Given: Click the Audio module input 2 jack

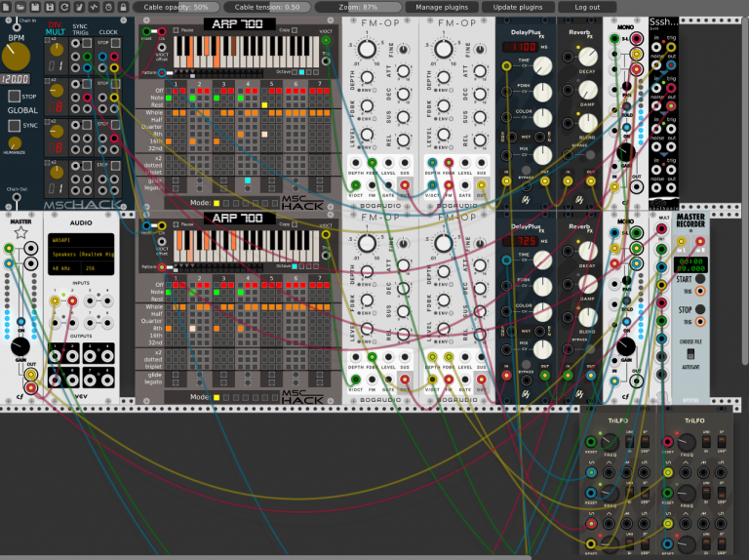Looking at the screenshot, I should [x=72, y=300].
